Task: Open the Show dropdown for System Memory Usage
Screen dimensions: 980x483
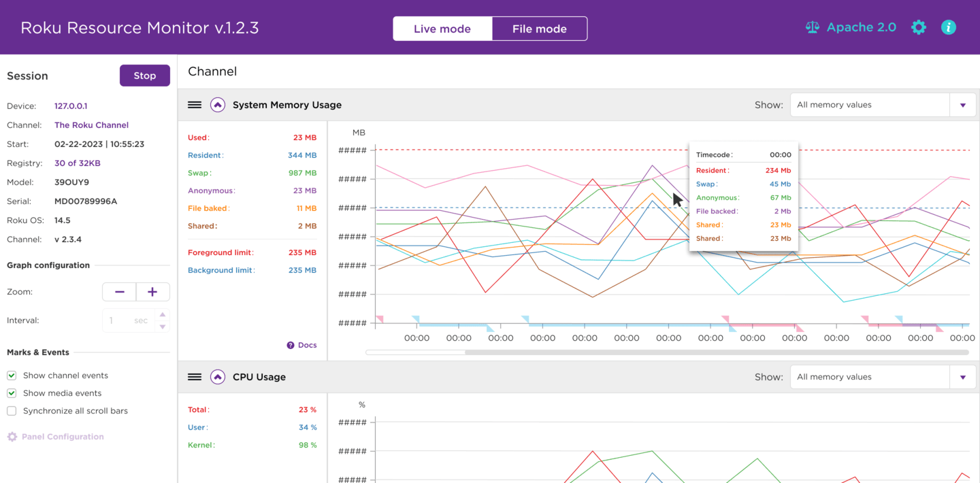Action: tap(963, 105)
